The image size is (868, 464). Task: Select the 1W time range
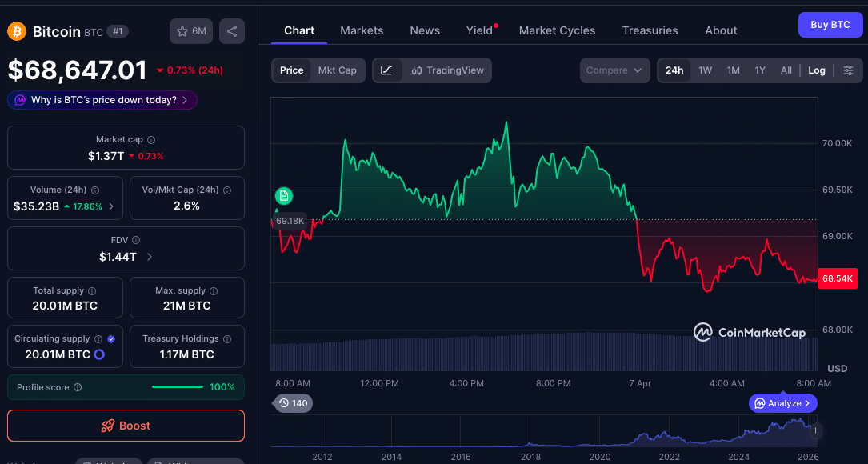click(705, 70)
